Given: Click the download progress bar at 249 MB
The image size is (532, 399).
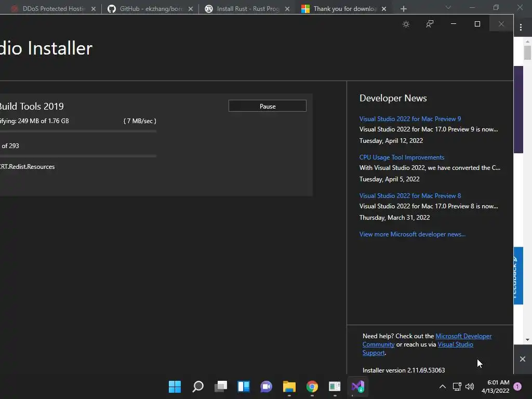Looking at the screenshot, I should pyautogui.click(x=78, y=131).
